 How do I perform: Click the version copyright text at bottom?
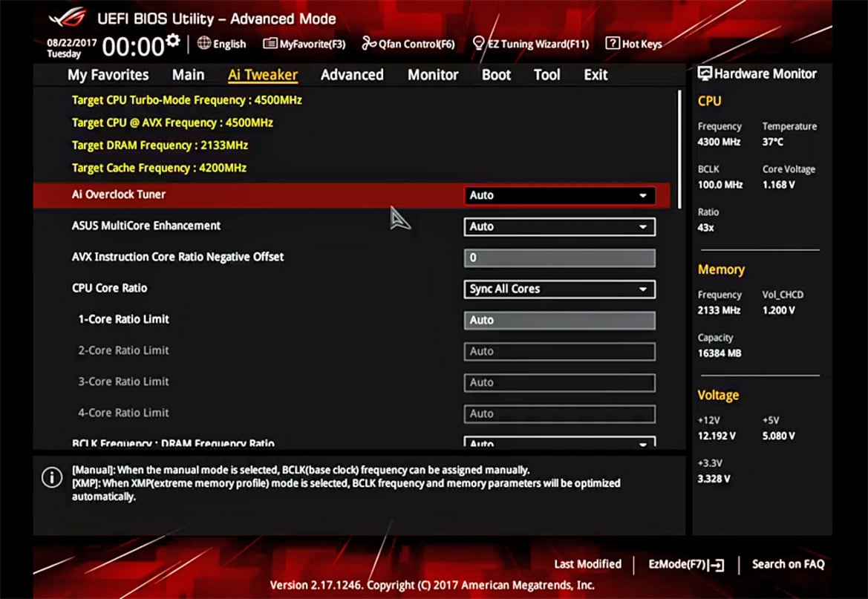[432, 585]
